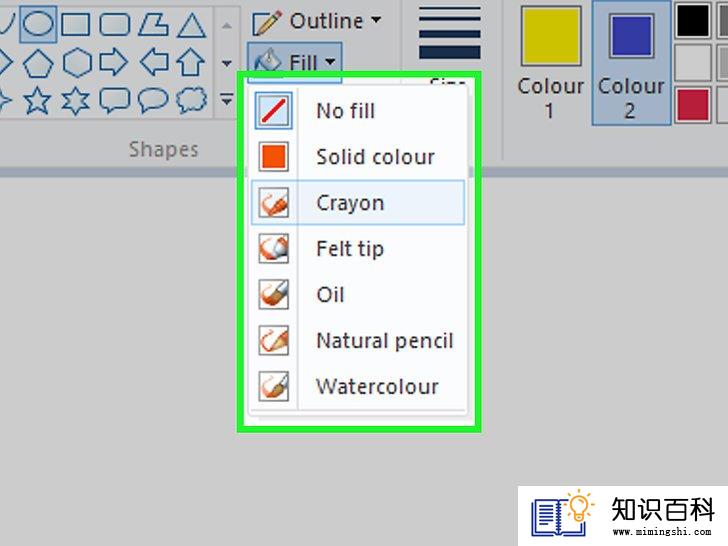
Task: Select the Triangle shape tool
Action: click(191, 24)
